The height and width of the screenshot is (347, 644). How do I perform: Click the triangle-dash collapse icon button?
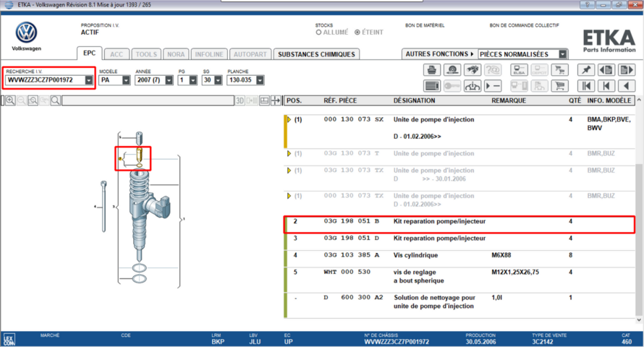click(x=493, y=86)
